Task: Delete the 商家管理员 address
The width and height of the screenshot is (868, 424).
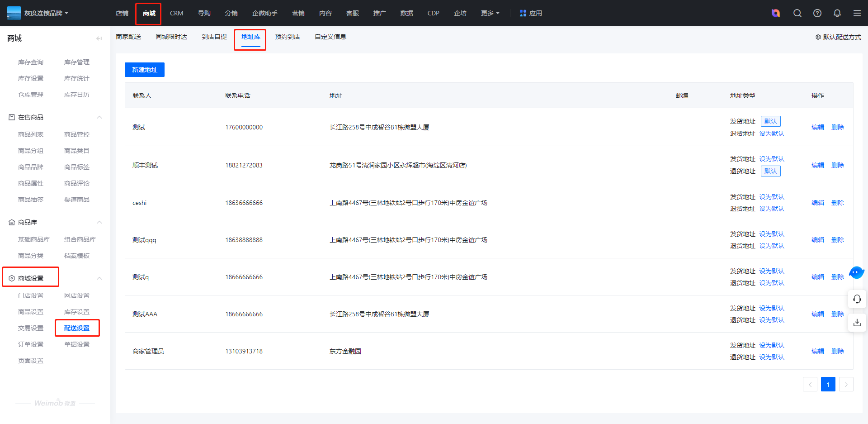Action: point(838,351)
